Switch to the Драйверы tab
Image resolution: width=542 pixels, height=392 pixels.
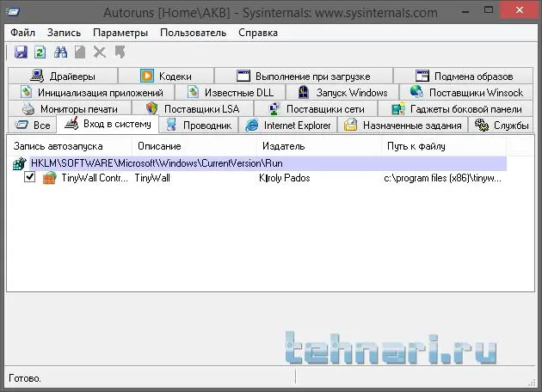click(x=63, y=76)
